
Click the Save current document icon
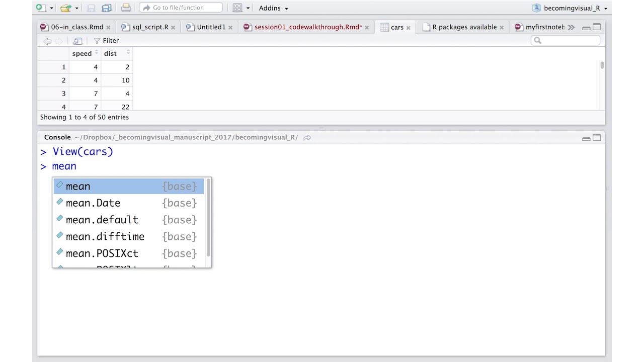(91, 8)
